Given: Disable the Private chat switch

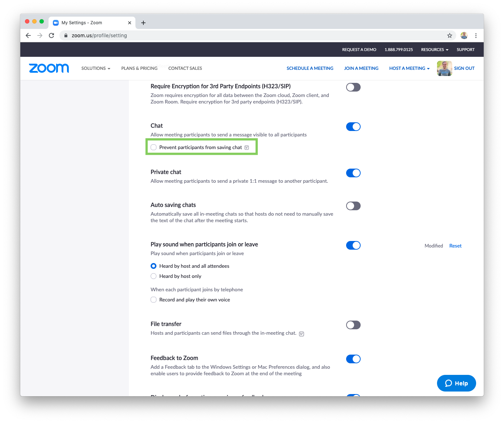Looking at the screenshot, I should coord(353,173).
